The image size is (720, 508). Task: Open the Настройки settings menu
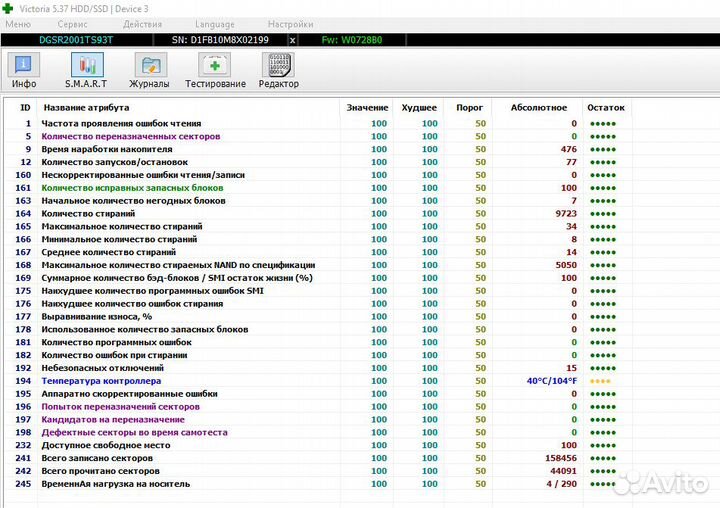(290, 24)
